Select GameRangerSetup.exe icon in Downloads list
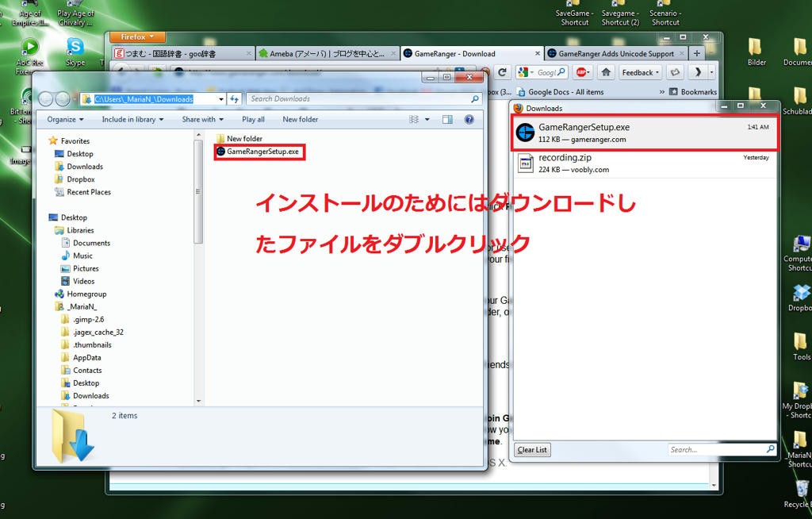Viewport: 812px width, 519px height. [525, 133]
